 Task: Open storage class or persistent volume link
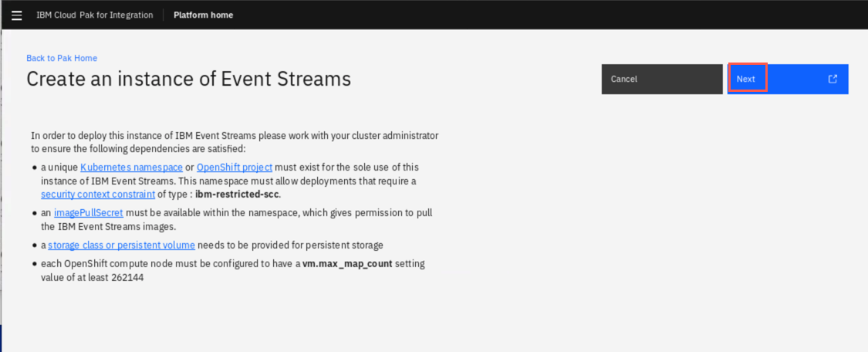[x=121, y=245]
